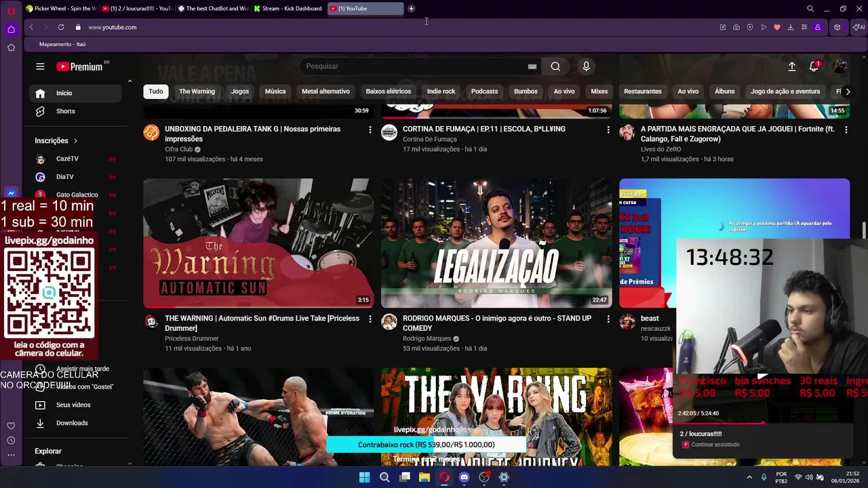
Task: Switch to Picker Wheel browser tab
Action: (61, 9)
